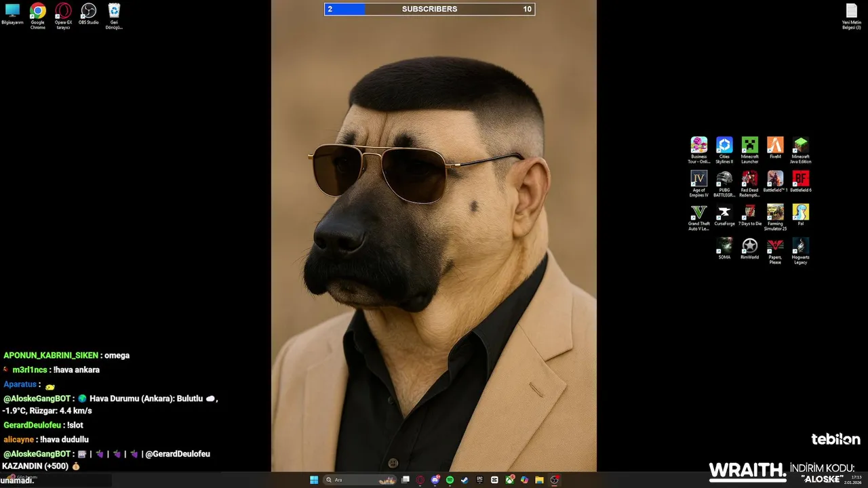Open the Xbox app from taskbar
This screenshot has height=488, width=868.
pyautogui.click(x=509, y=480)
